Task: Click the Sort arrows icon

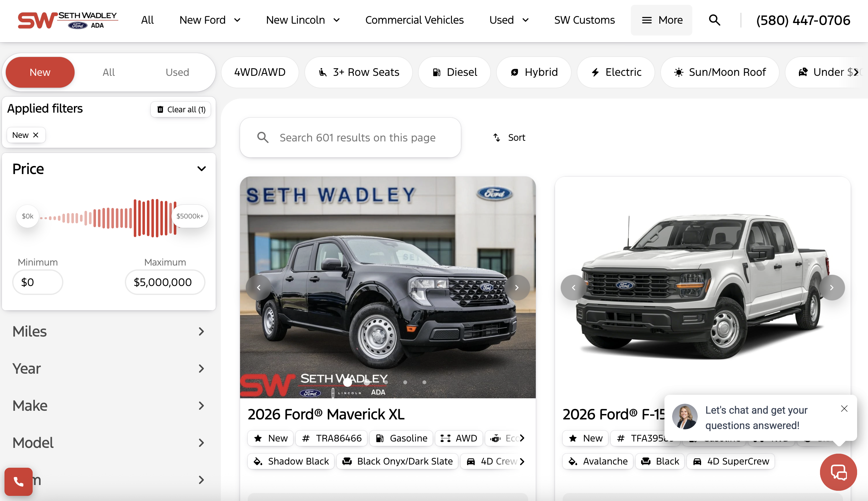Action: coord(497,138)
